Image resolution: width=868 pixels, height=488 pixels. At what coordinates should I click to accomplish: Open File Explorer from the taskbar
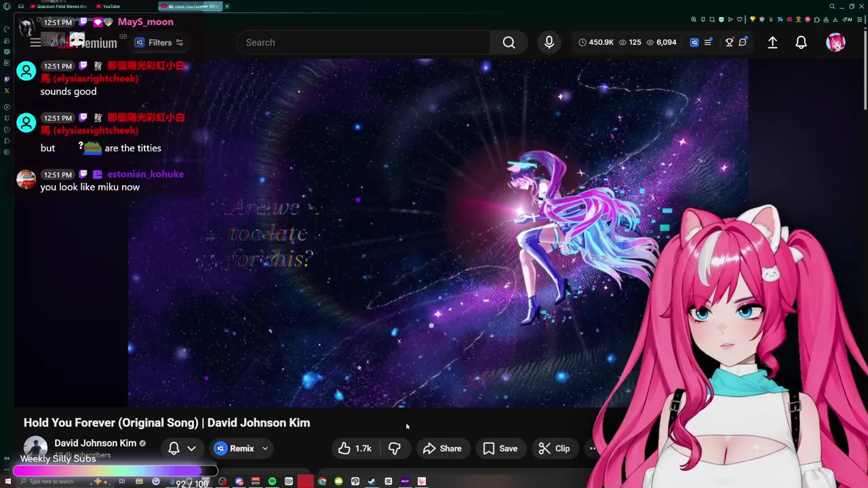point(139,481)
